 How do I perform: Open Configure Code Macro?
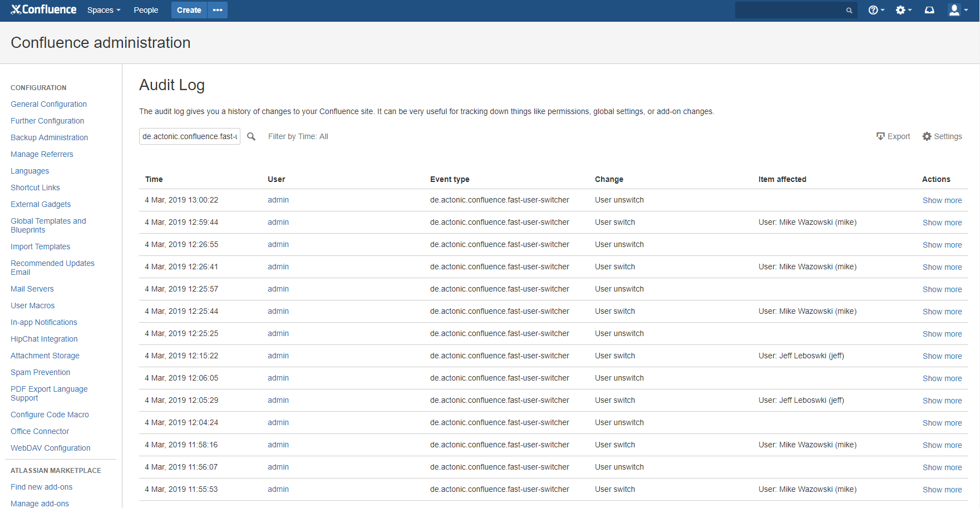[x=50, y=415]
